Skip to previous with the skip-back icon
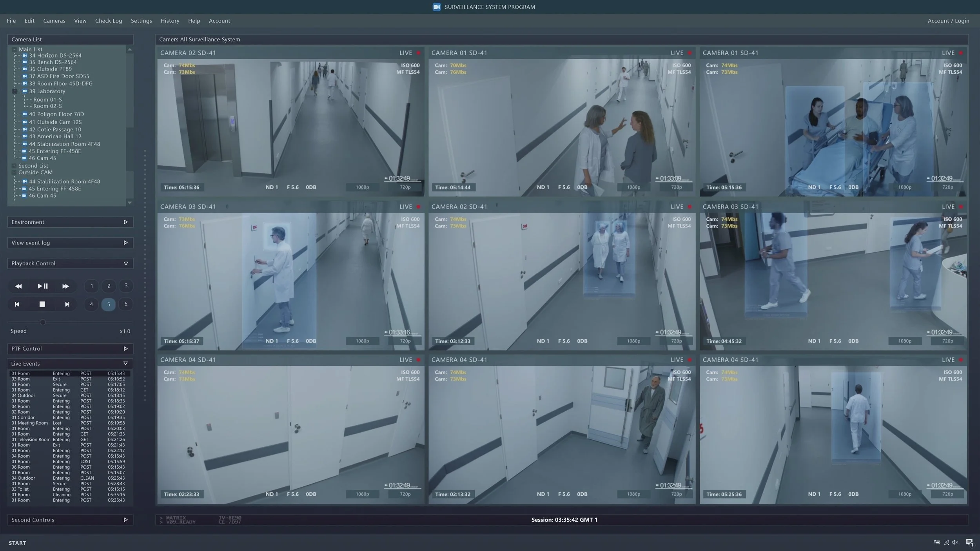The width and height of the screenshot is (980, 551). 17,304
